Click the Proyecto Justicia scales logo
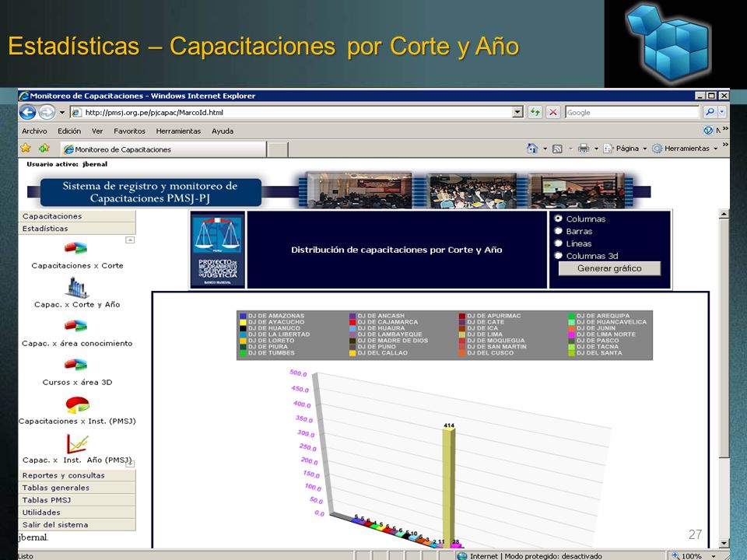The image size is (747, 560). click(x=218, y=250)
